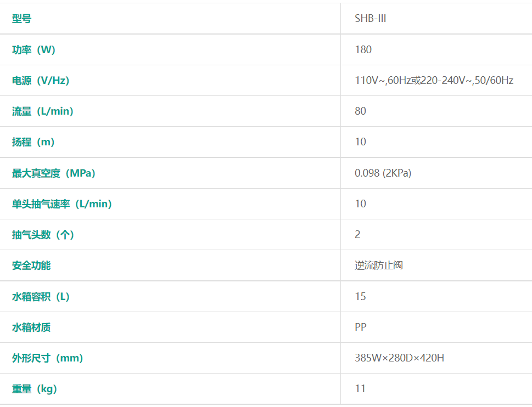The height and width of the screenshot is (407, 532).
Task: Select the flow value 80
Action: tap(361, 111)
